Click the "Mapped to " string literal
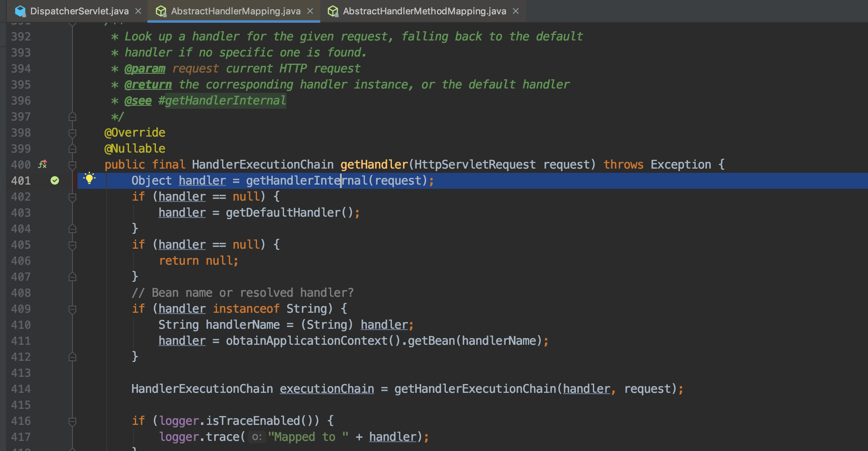868x451 pixels. 308,437
